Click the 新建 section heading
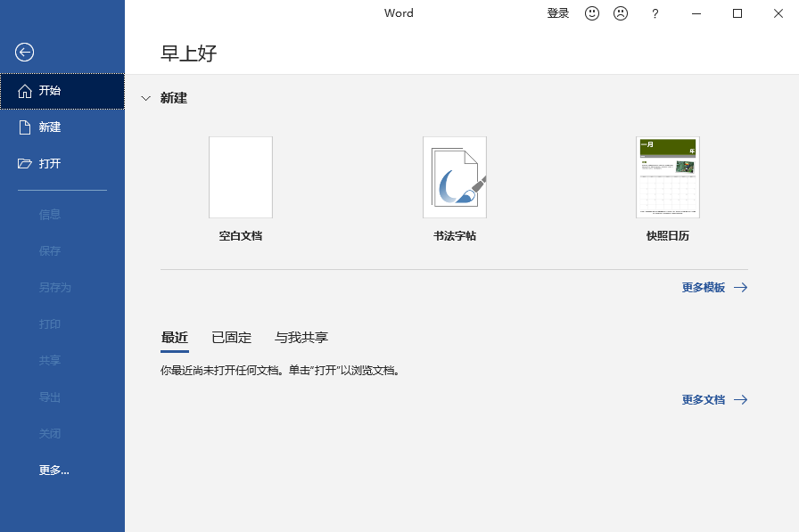Screen dimensions: 799x532 pyautogui.click(x=174, y=98)
